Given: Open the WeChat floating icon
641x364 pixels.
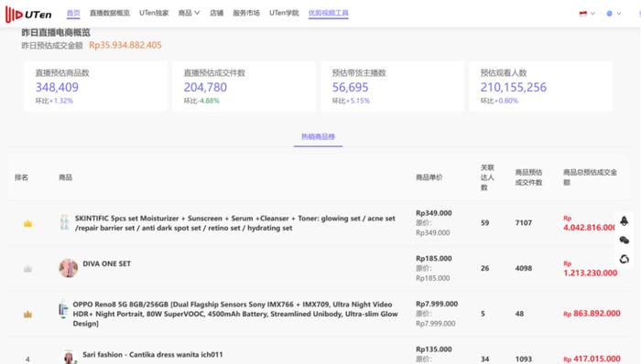Looking at the screenshot, I should tap(624, 240).
